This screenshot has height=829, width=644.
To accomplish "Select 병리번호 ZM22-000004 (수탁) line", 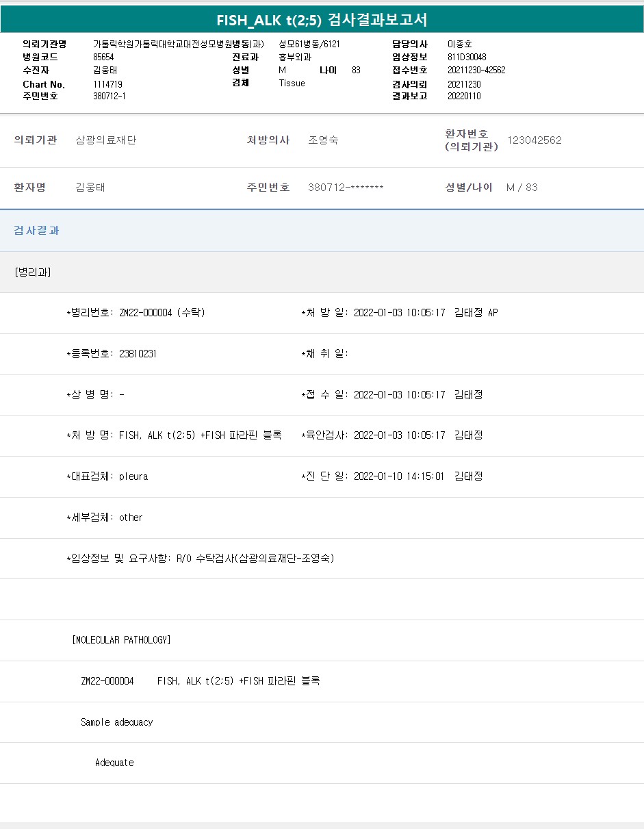I will coord(136,313).
